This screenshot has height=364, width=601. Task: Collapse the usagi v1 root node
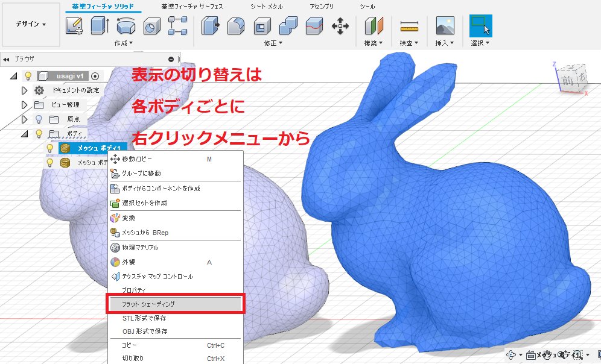pos(13,76)
